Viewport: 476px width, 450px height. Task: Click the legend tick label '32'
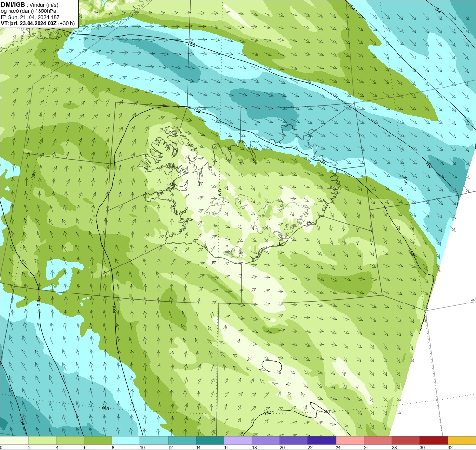point(450,447)
